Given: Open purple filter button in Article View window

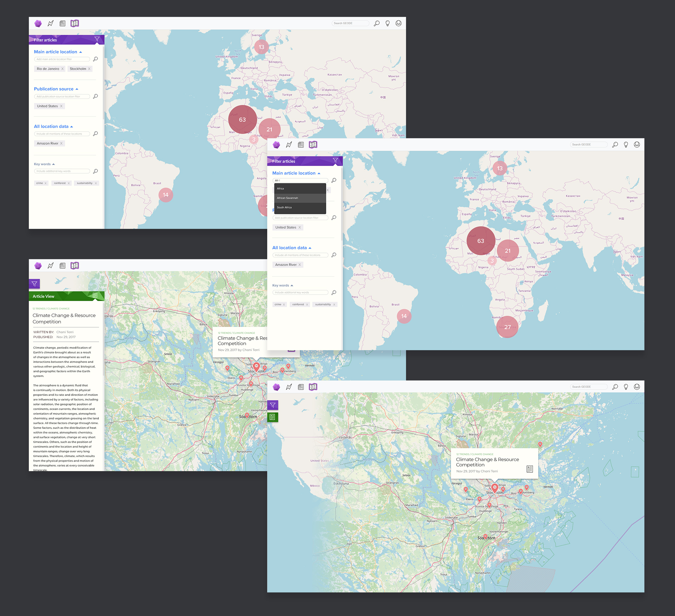Looking at the screenshot, I should 34,284.
